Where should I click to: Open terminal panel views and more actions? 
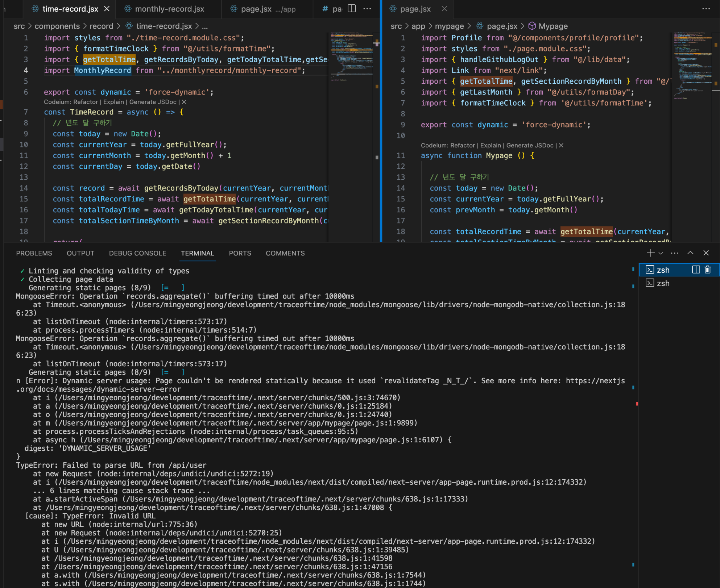(x=674, y=253)
